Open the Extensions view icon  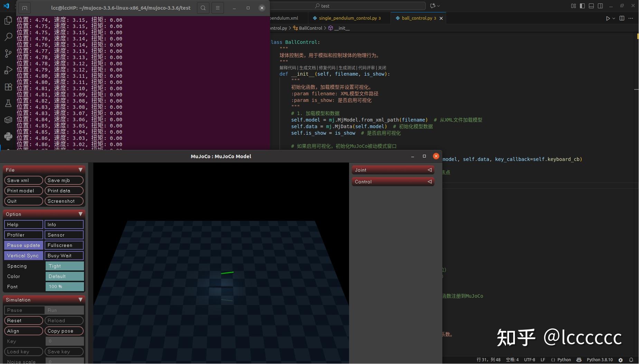(8, 87)
